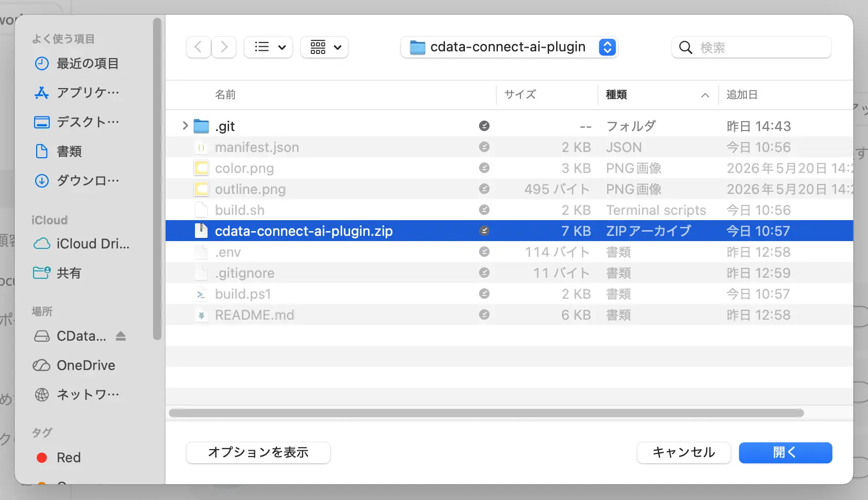The width and height of the screenshot is (868, 500).
Task: Click the ZIPアーカイブ type cell
Action: point(648,231)
